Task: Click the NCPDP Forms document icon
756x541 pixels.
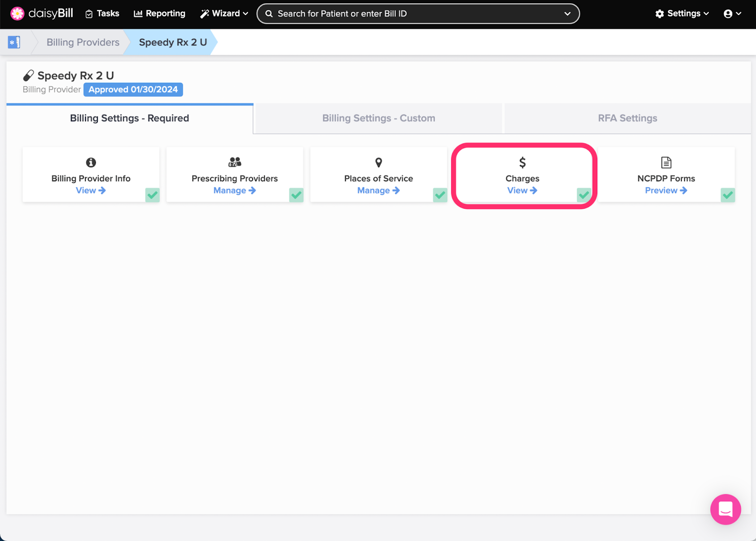Action: (666, 162)
